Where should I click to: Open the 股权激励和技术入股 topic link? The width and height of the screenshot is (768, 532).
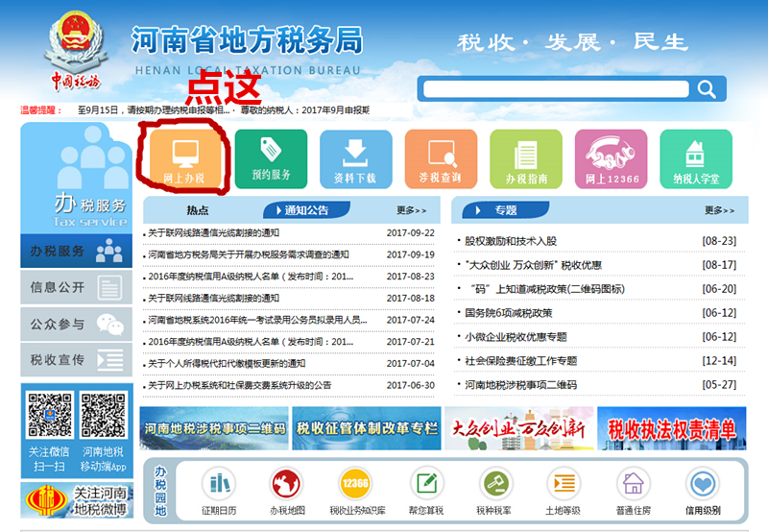pyautogui.click(x=510, y=241)
